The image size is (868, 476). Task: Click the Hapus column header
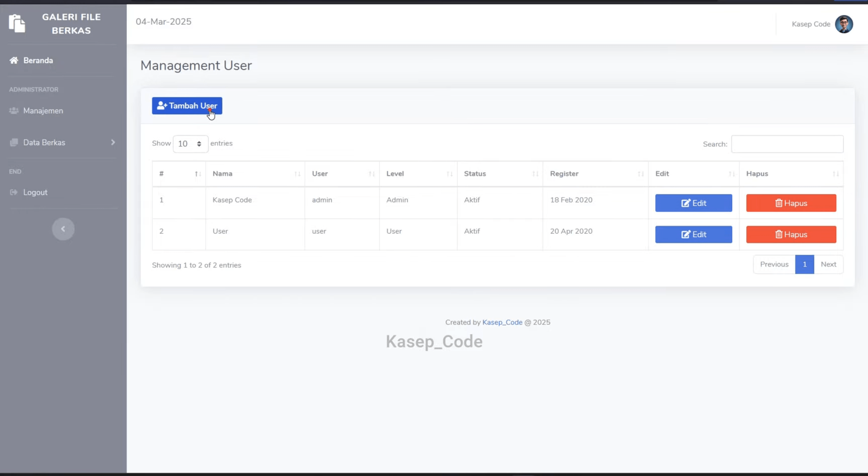pyautogui.click(x=791, y=174)
